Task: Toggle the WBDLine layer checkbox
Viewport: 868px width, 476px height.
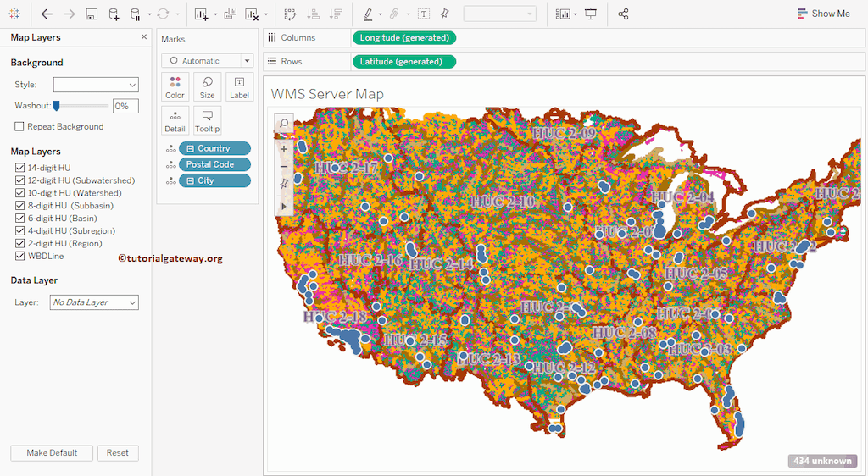Action: 19,256
